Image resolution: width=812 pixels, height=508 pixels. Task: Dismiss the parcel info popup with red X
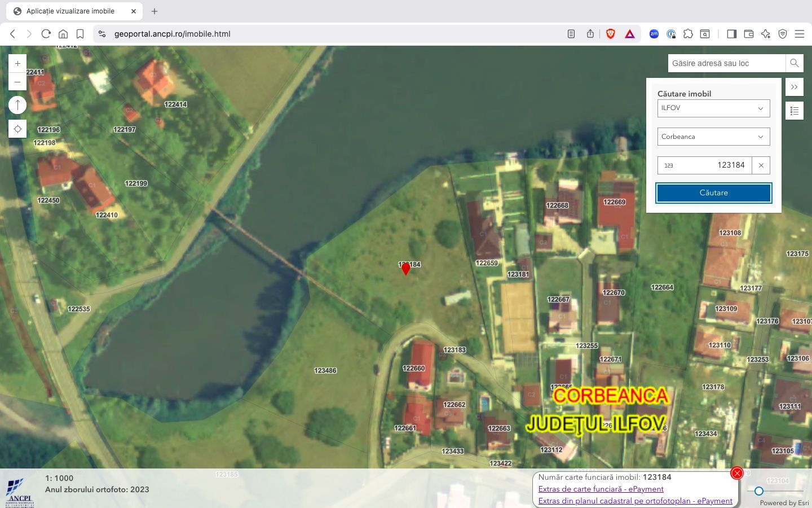click(x=736, y=473)
